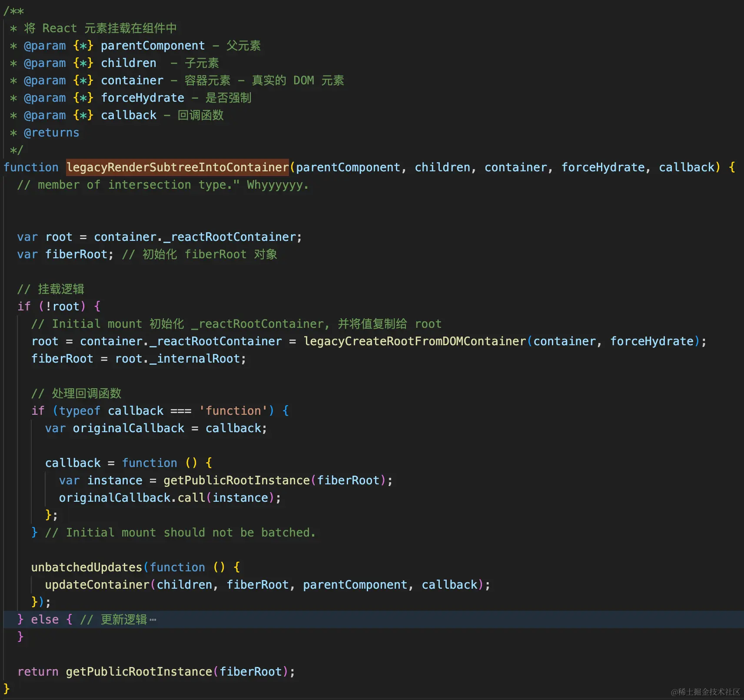This screenshot has width=744, height=700.
Task: Click the else keyword
Action: pyautogui.click(x=45, y=620)
